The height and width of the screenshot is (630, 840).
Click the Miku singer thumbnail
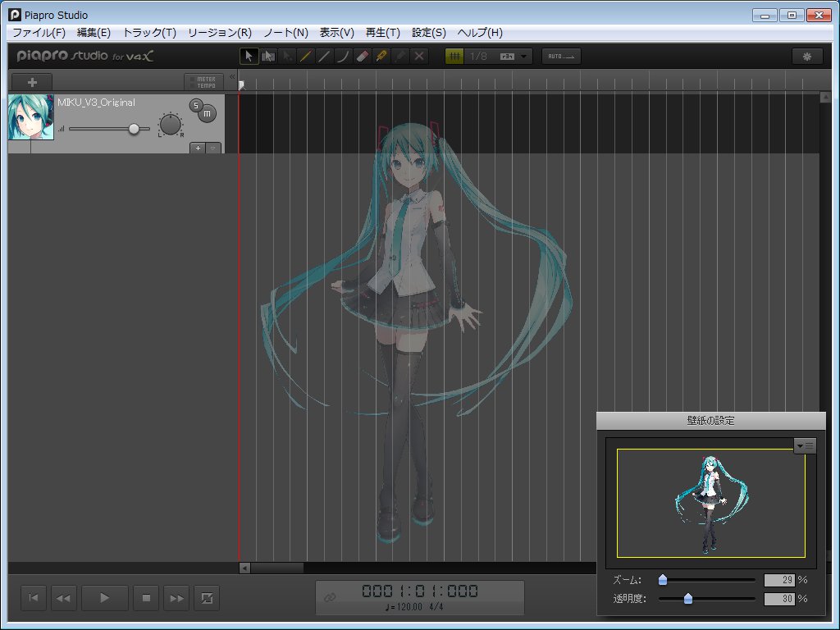coord(30,117)
